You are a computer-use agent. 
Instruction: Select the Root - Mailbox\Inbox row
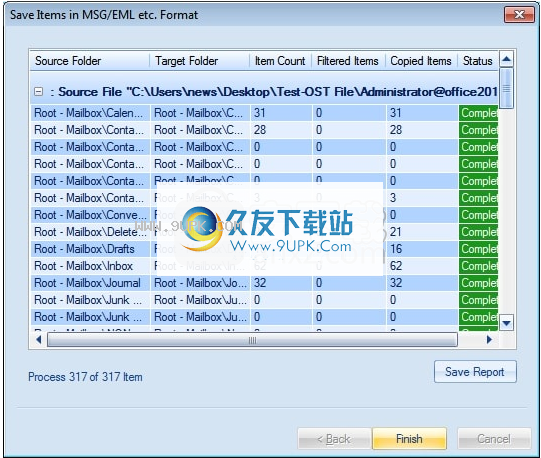pyautogui.click(x=264, y=266)
